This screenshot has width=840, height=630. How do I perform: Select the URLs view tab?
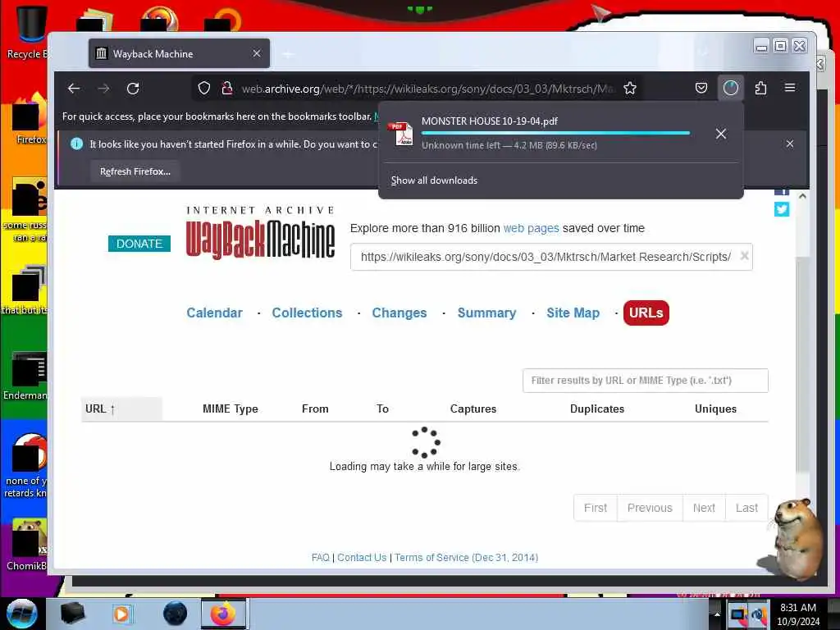tap(646, 313)
